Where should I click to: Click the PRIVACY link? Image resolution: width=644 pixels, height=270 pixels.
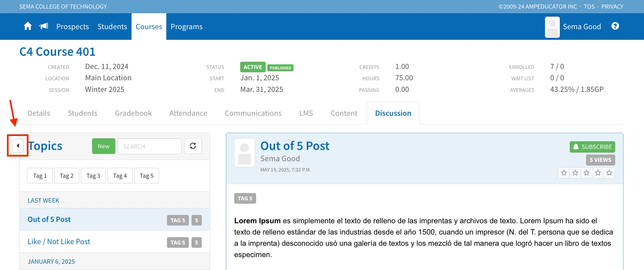pos(612,6)
